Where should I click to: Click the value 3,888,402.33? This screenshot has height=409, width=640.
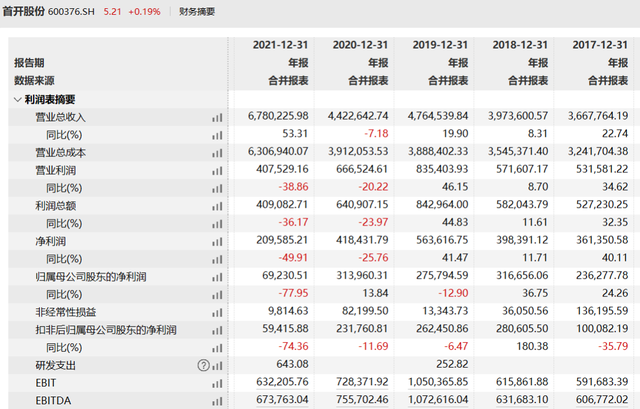click(438, 151)
